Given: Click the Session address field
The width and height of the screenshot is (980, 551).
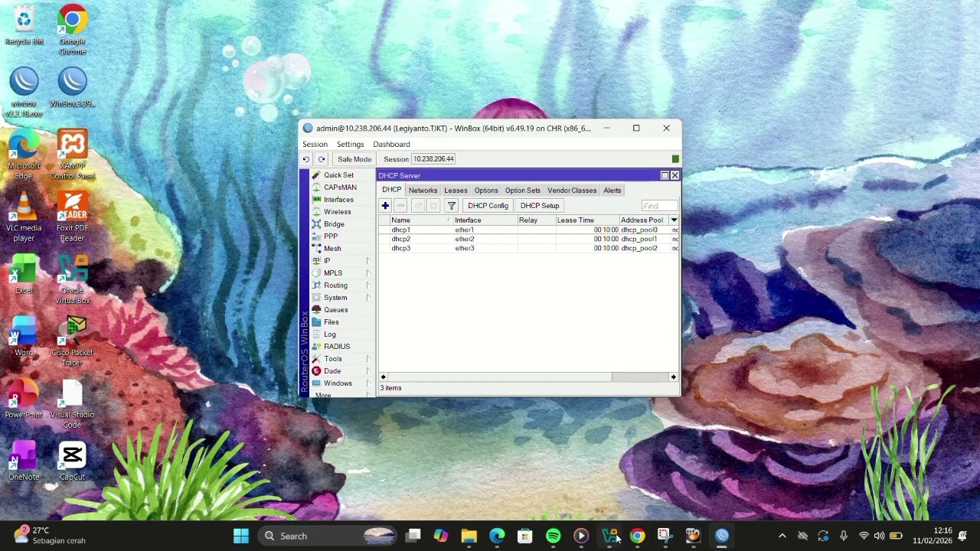Looking at the screenshot, I should click(433, 159).
